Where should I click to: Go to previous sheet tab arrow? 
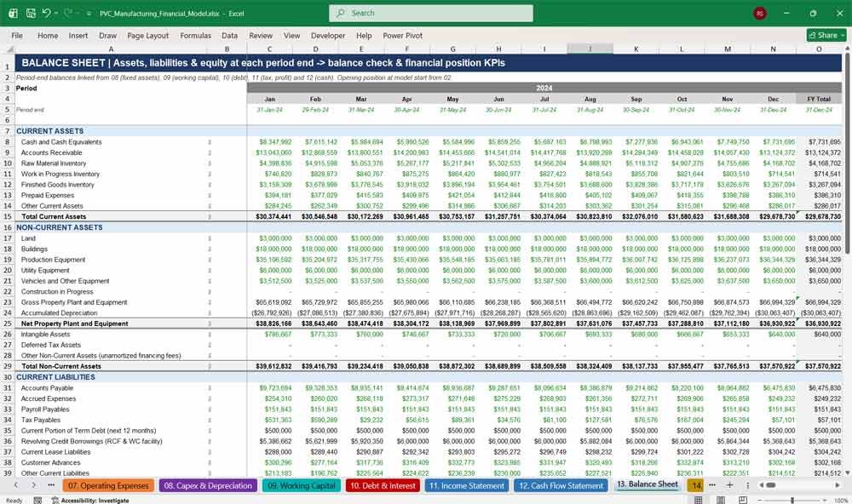[15, 485]
